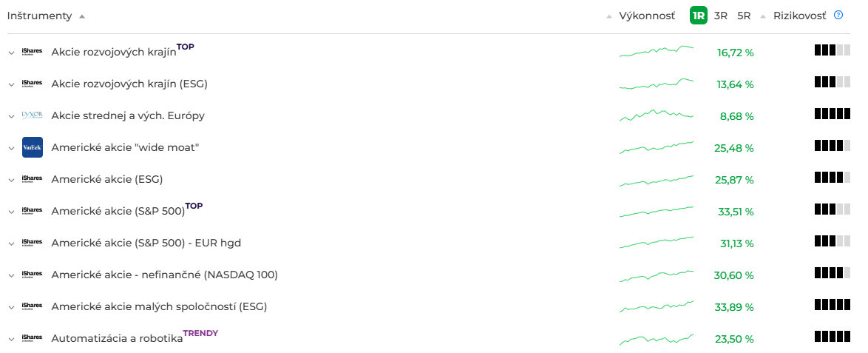Select the active 1R period button
This screenshot has height=353, width=868.
699,16
